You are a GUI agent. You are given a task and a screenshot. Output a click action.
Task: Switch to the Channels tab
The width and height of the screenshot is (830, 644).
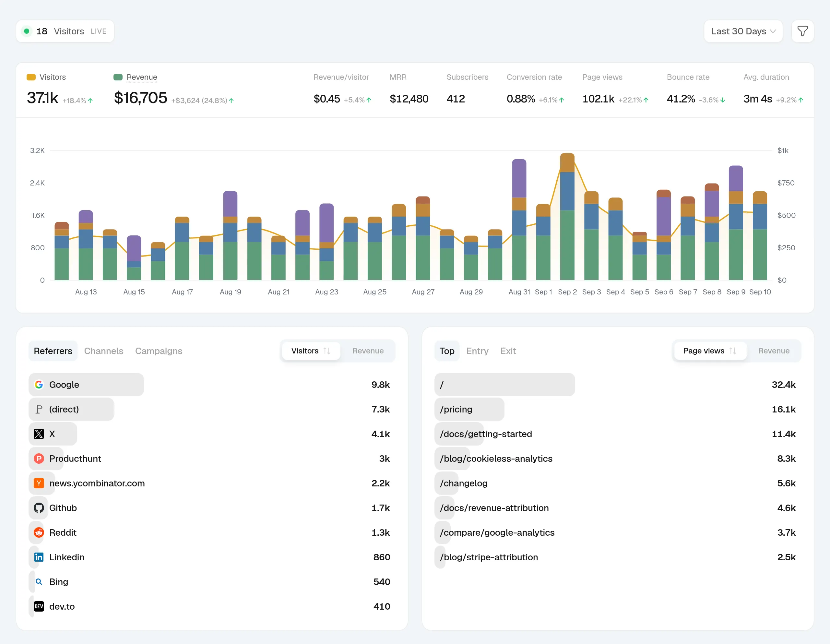tap(104, 351)
